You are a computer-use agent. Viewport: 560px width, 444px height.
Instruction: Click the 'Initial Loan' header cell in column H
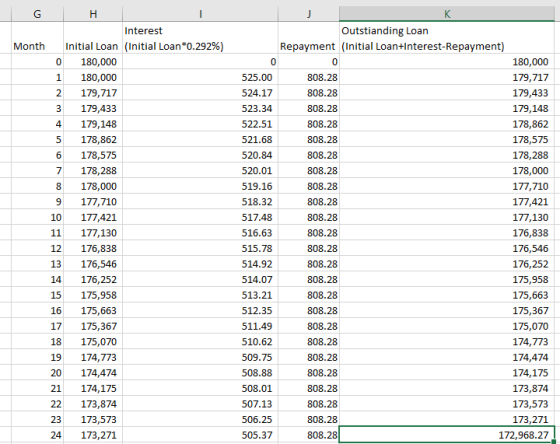point(93,38)
